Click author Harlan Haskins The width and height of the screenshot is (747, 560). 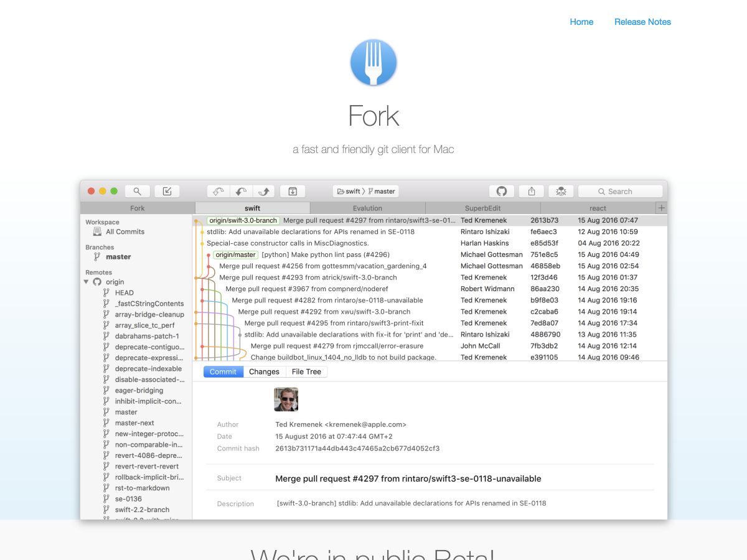click(x=485, y=243)
